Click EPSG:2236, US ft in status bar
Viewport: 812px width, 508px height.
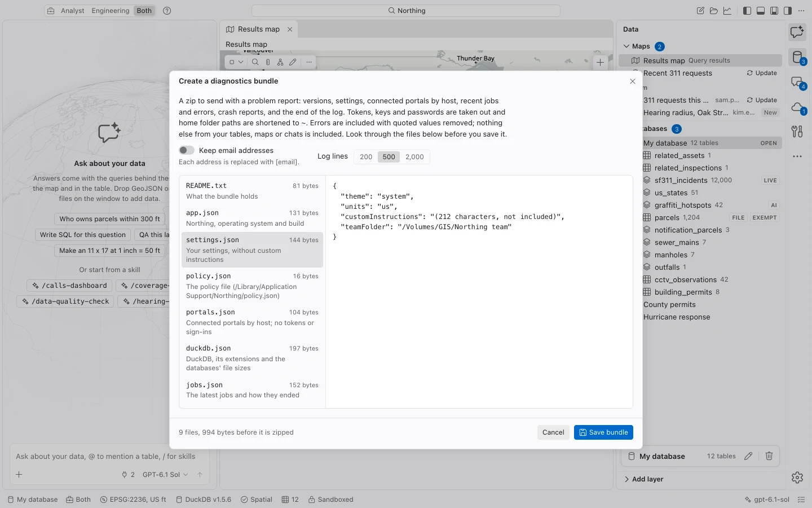[x=133, y=500]
